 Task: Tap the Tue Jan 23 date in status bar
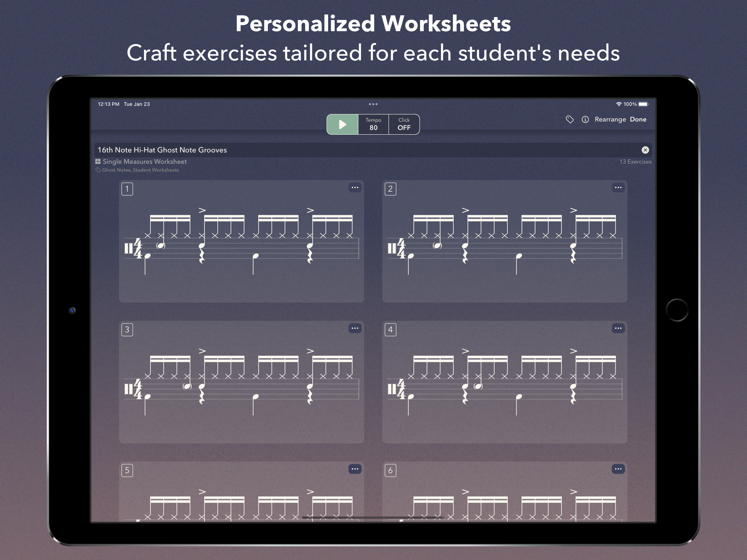137,104
